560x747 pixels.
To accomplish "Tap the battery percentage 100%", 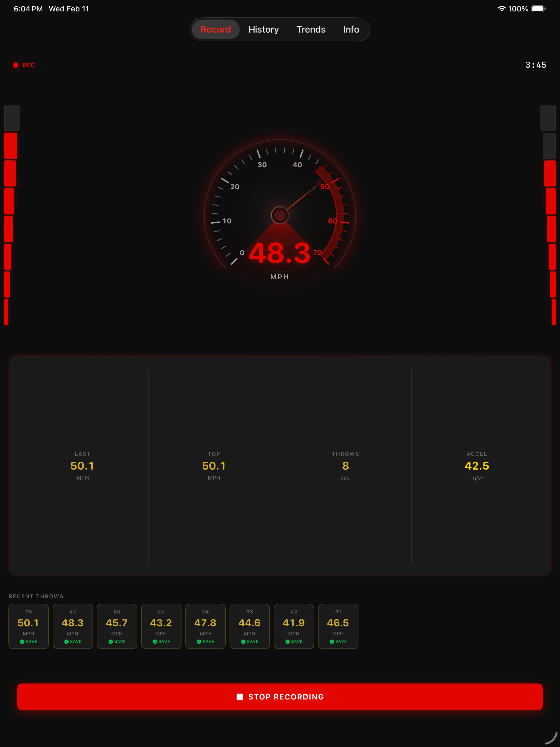I will pos(518,9).
